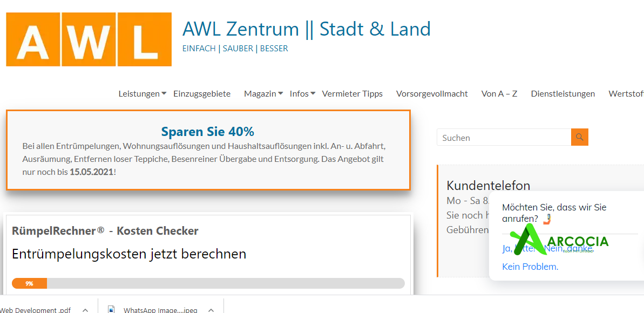This screenshot has height=313, width=644.
Task: Go to Vermieter Tipps page
Action: click(352, 93)
